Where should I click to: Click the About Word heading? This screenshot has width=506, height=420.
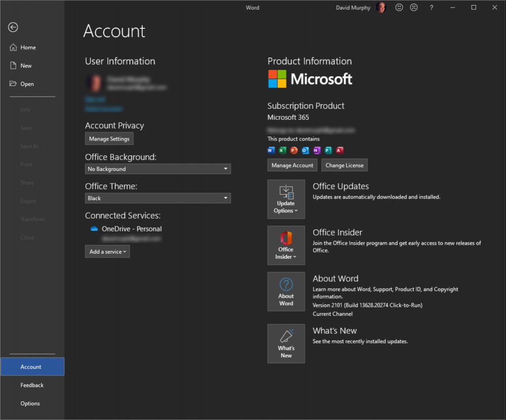point(335,278)
